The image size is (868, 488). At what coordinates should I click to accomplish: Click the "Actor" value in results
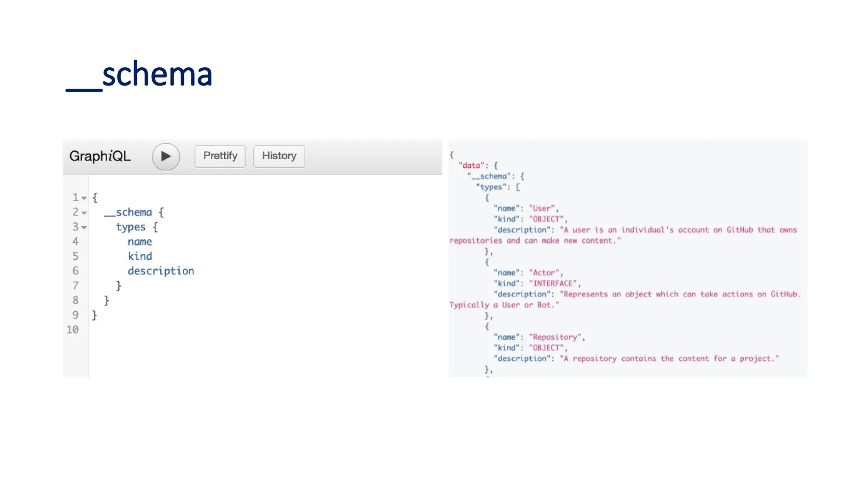click(544, 273)
